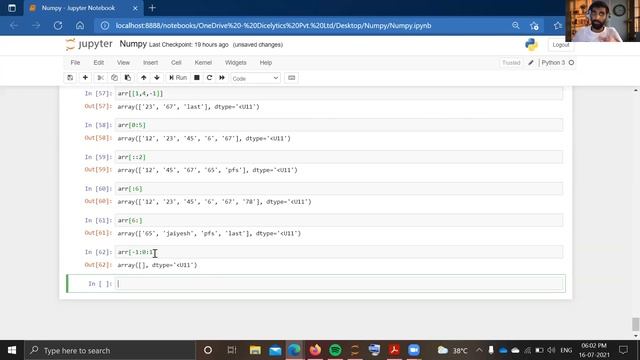The height and width of the screenshot is (360, 640).
Task: Click the vertical page scrollbar thumb
Action: click(x=635, y=324)
